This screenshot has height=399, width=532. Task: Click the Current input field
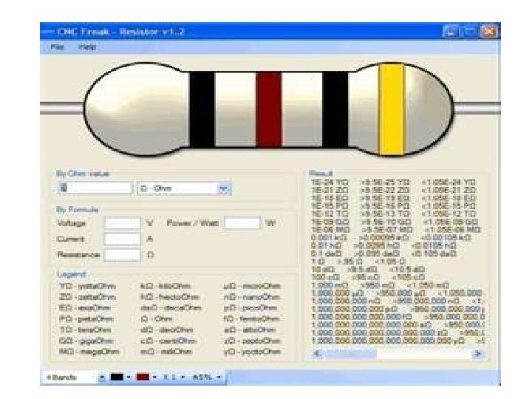pos(122,239)
